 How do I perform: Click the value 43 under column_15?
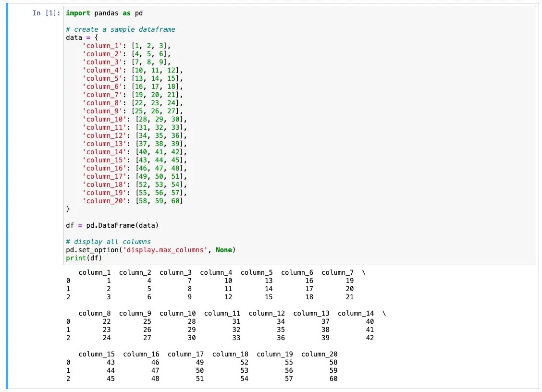(111, 362)
